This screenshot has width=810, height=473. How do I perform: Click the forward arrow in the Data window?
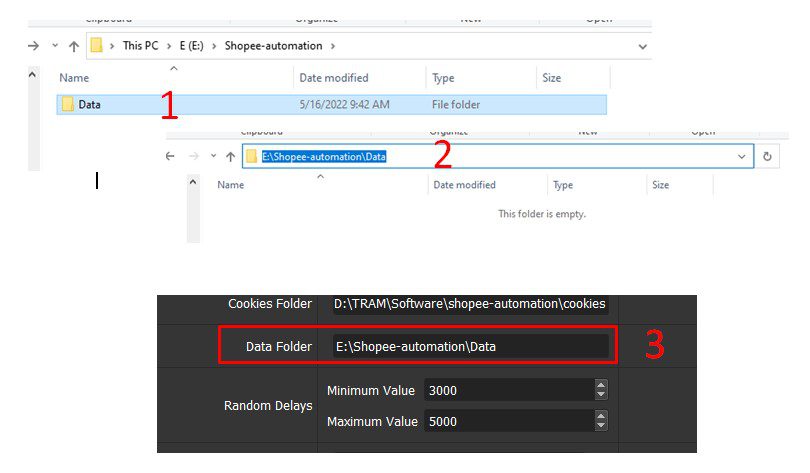point(193,156)
